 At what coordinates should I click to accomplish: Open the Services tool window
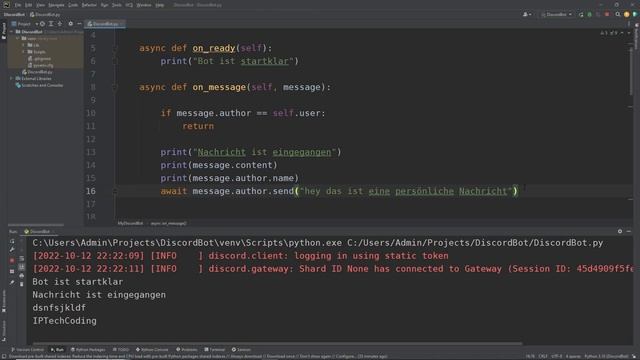pos(241,350)
